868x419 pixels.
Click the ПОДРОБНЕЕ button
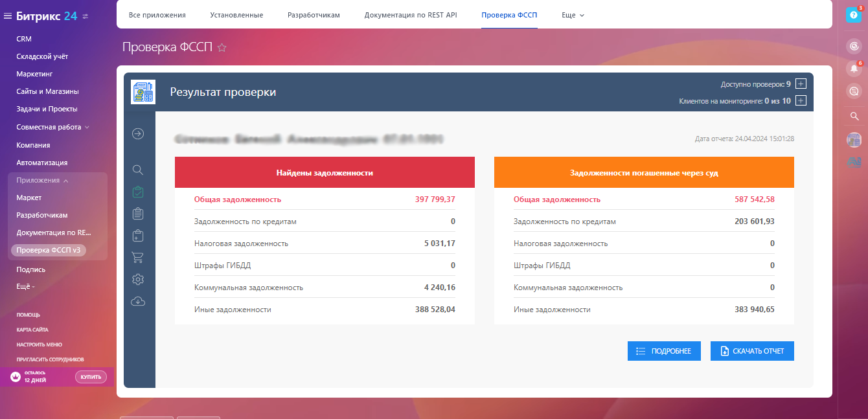[664, 351]
